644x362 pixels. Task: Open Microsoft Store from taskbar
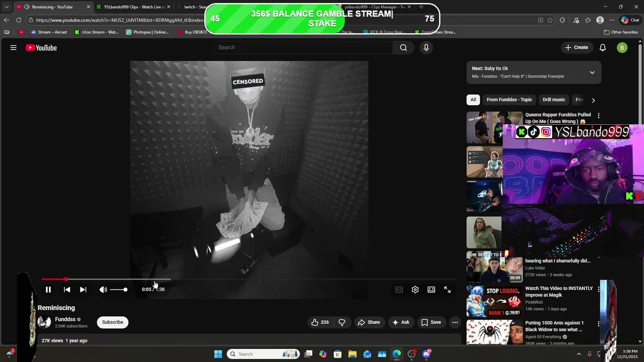[x=338, y=354]
